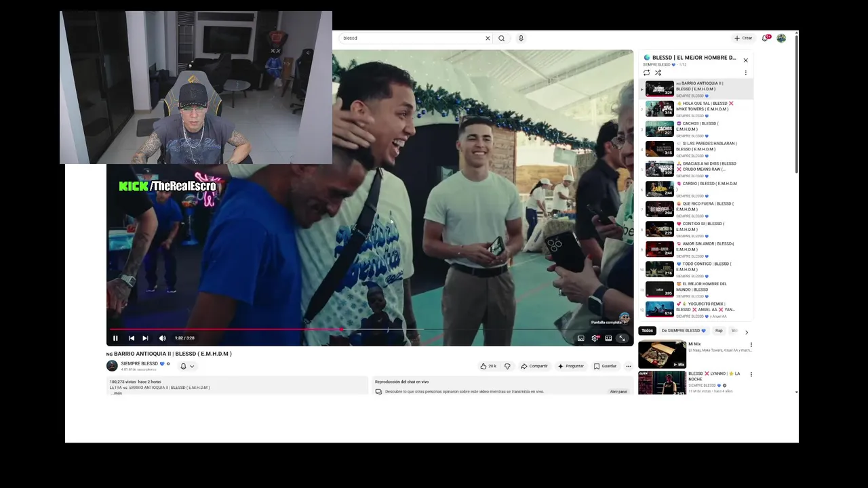Toggle subtitles in the player controls
Screen dimensions: 868x488
coord(580,338)
